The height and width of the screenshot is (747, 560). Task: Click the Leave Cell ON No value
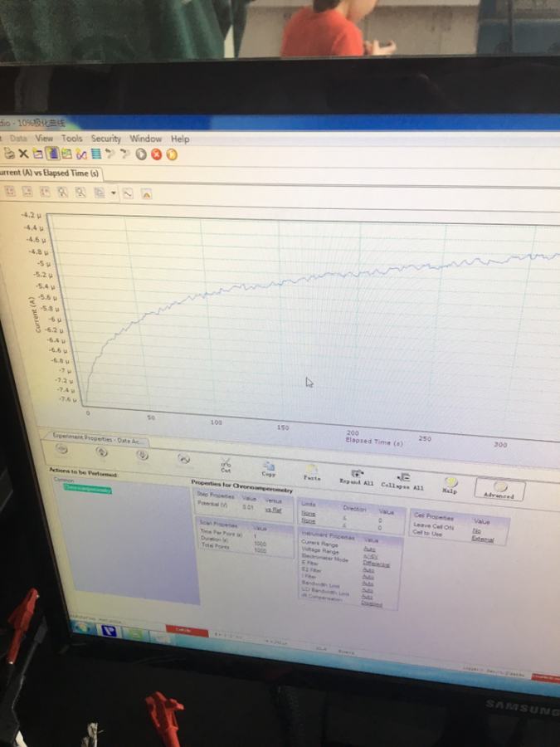(477, 530)
